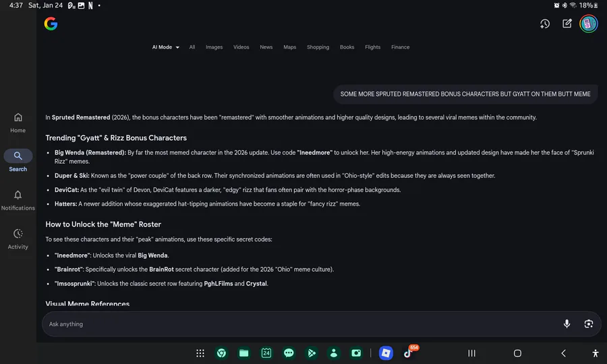Switch to the News tab
The width and height of the screenshot is (607, 364).
[266, 47]
